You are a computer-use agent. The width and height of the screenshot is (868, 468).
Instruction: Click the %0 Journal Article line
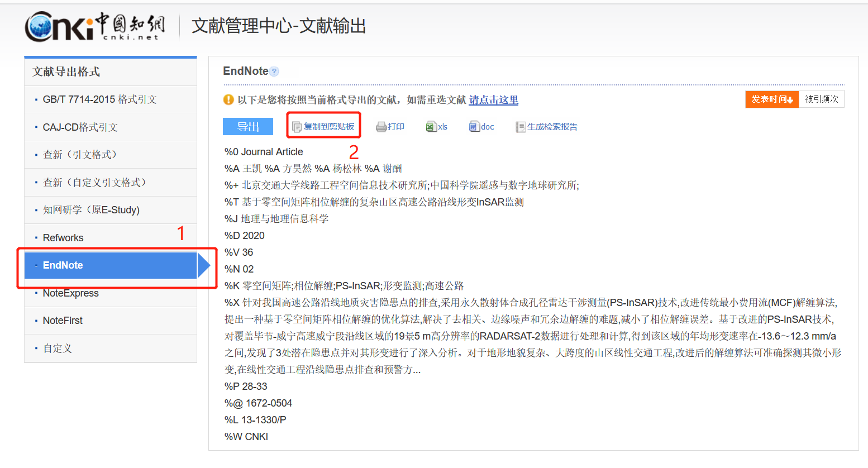tap(264, 152)
